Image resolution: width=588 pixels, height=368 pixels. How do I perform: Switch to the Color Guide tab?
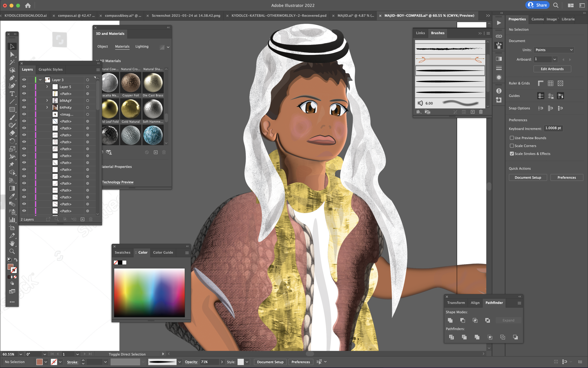pos(163,252)
